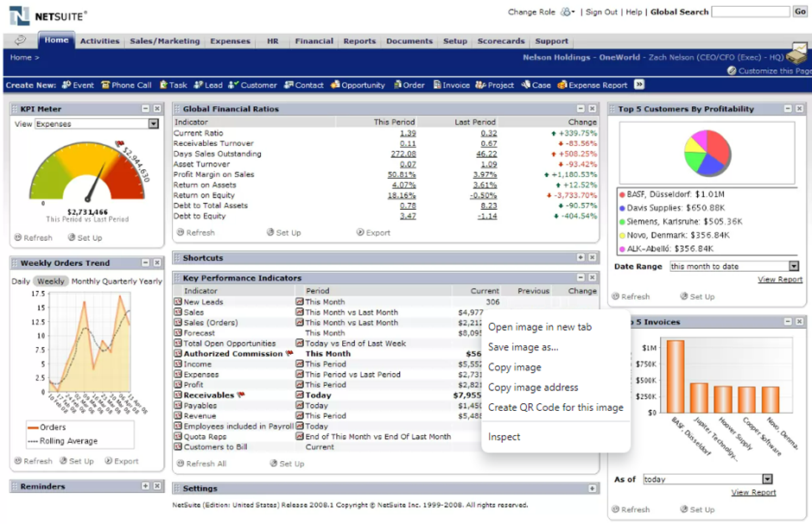The width and height of the screenshot is (812, 524).
Task: Minimize the Key Performance Indicators portlet
Action: click(x=580, y=278)
